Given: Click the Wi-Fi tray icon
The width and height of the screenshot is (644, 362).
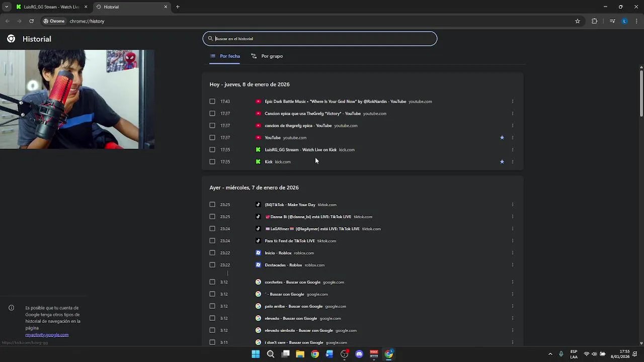Looking at the screenshot, I should pos(586,354).
